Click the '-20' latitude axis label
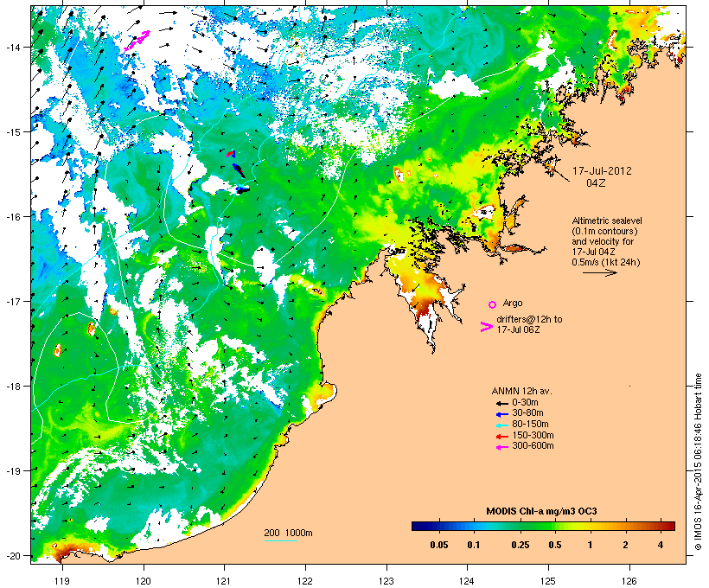Image resolution: width=709 pixels, height=588 pixels. coord(13,555)
